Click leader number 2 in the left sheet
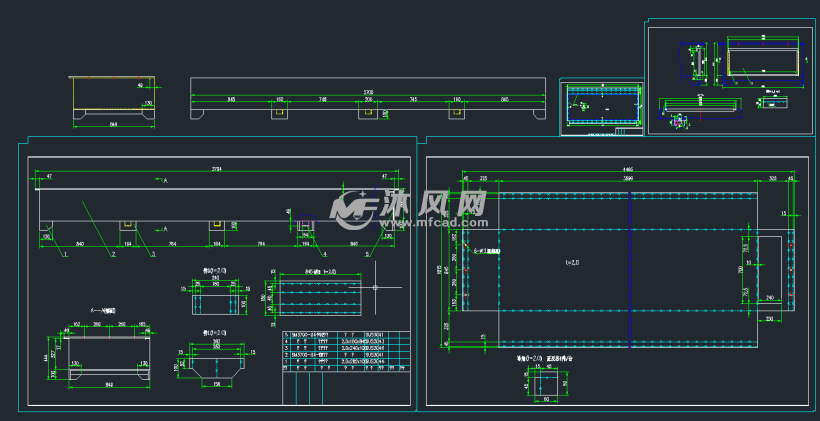Image resolution: width=820 pixels, height=421 pixels. click(112, 255)
